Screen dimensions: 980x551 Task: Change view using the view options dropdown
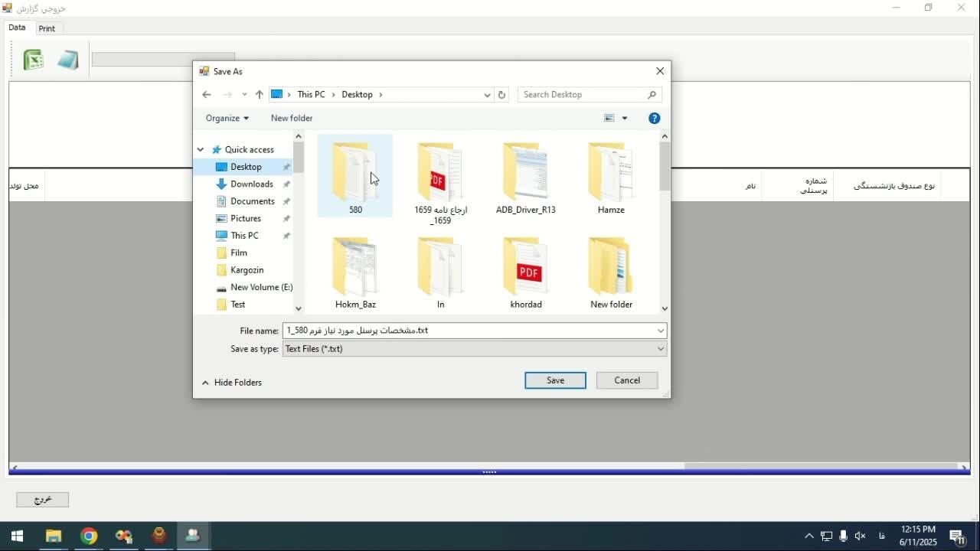[624, 118]
